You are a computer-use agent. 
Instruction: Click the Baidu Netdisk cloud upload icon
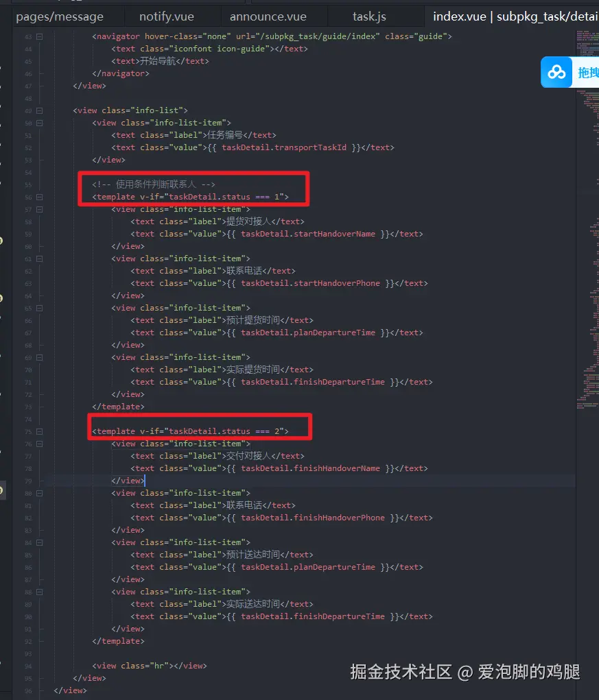coord(556,72)
